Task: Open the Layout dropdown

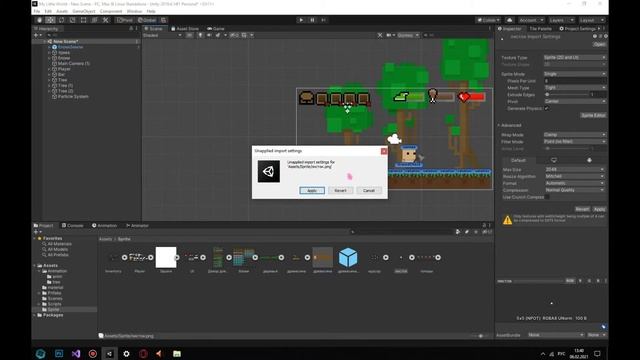Action: tap(591, 20)
